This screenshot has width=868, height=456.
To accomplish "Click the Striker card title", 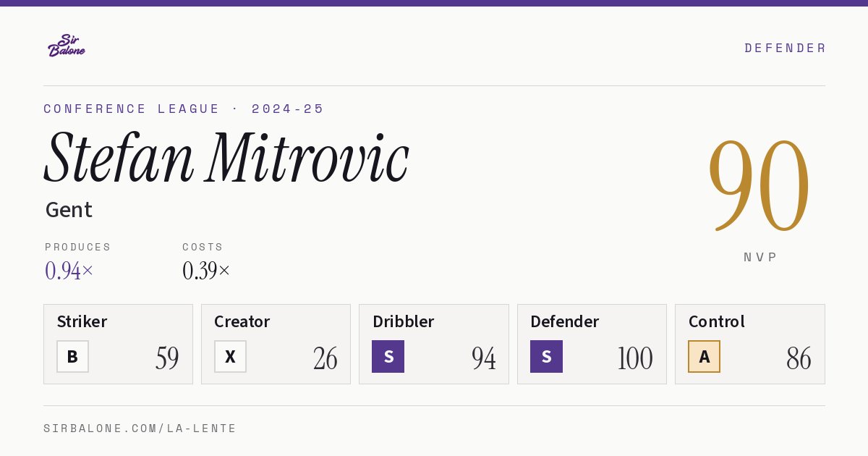I will [x=82, y=321].
